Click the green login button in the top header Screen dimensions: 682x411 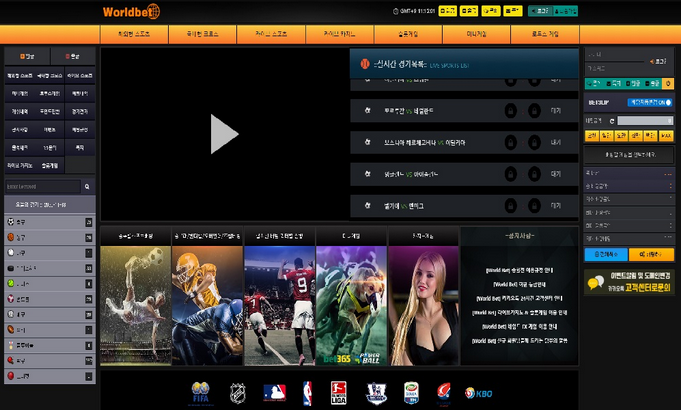(540, 11)
